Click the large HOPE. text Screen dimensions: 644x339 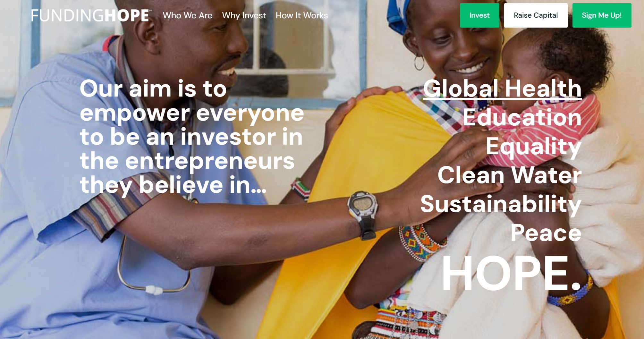(x=512, y=274)
